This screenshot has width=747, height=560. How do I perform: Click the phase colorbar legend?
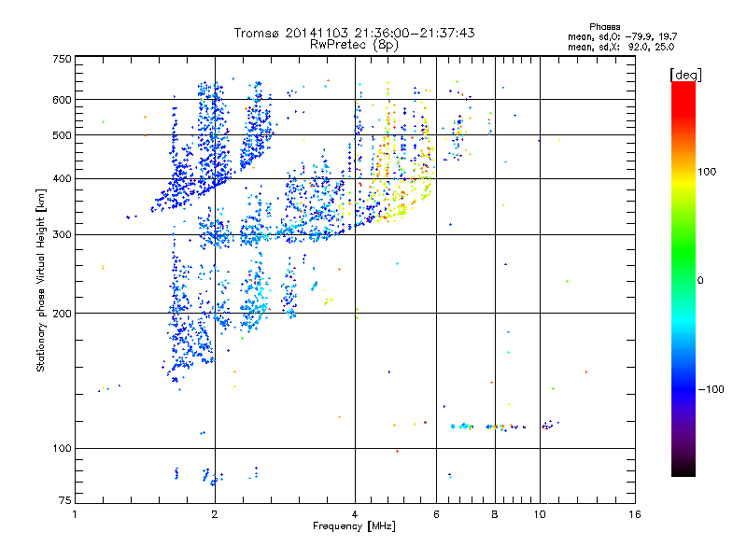tap(684, 278)
